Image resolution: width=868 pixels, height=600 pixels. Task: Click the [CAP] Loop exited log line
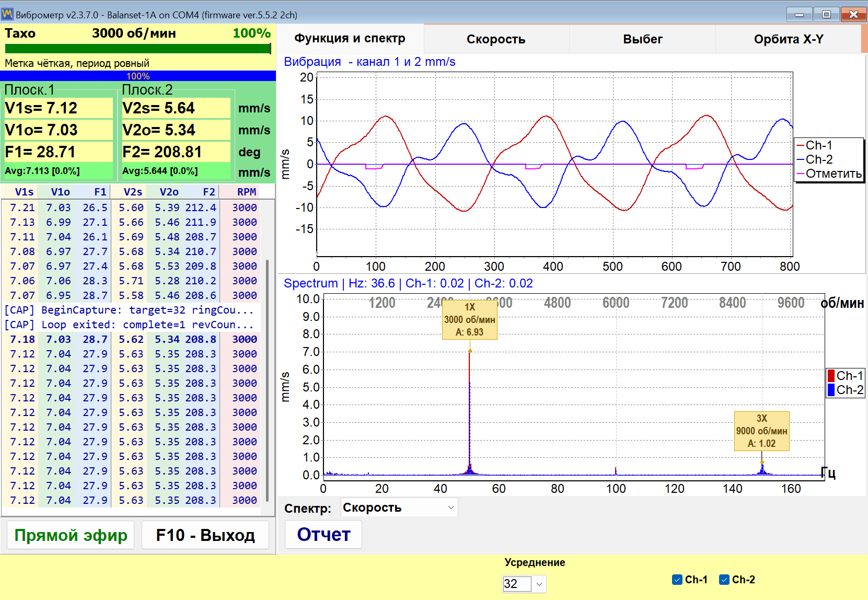[x=129, y=325]
